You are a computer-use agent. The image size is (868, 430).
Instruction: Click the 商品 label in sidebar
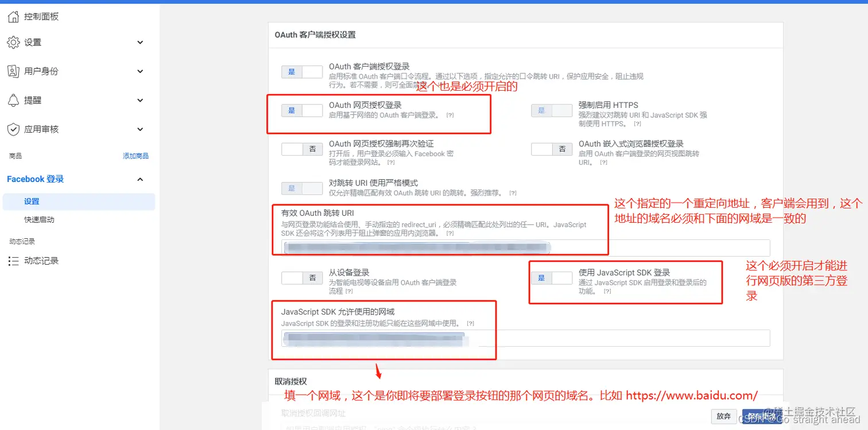click(15, 156)
